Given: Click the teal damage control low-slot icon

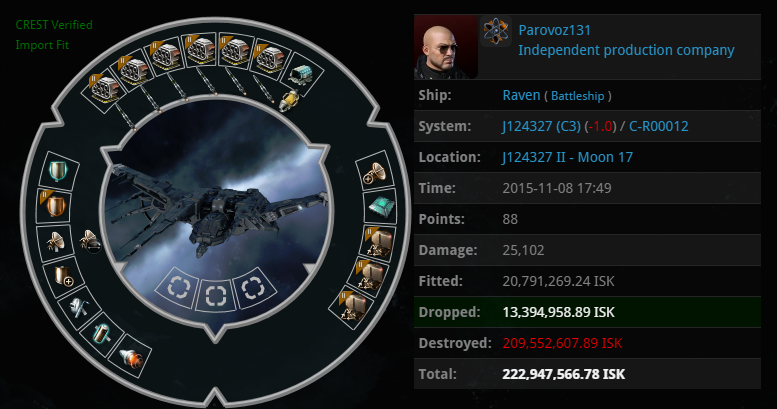Looking at the screenshot, I should [x=382, y=206].
